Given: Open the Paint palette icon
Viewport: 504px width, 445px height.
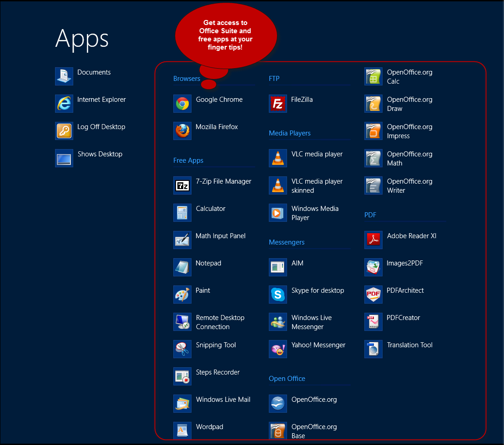Looking at the screenshot, I should (182, 295).
